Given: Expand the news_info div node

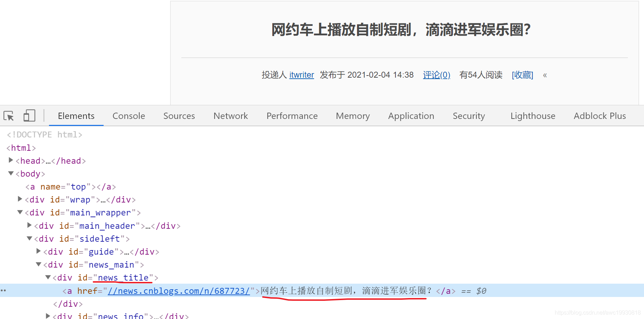Looking at the screenshot, I should [48, 316].
